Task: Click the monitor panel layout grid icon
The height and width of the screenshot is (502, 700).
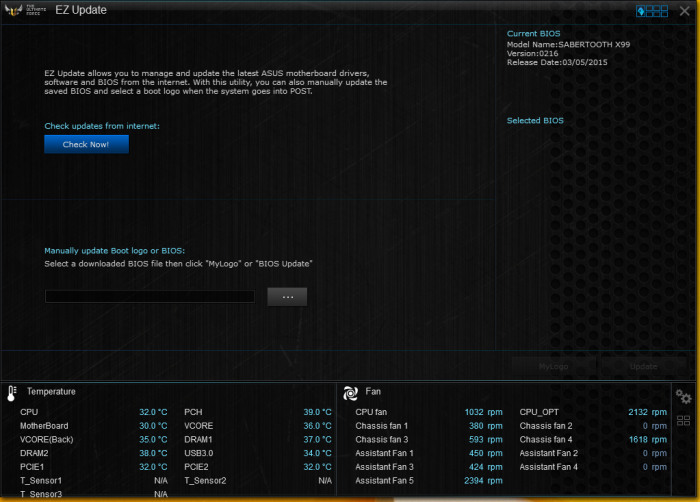Action: coord(683,420)
